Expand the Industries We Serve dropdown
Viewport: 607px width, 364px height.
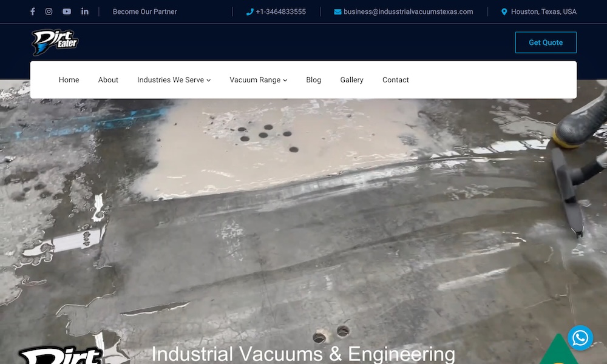(x=174, y=80)
